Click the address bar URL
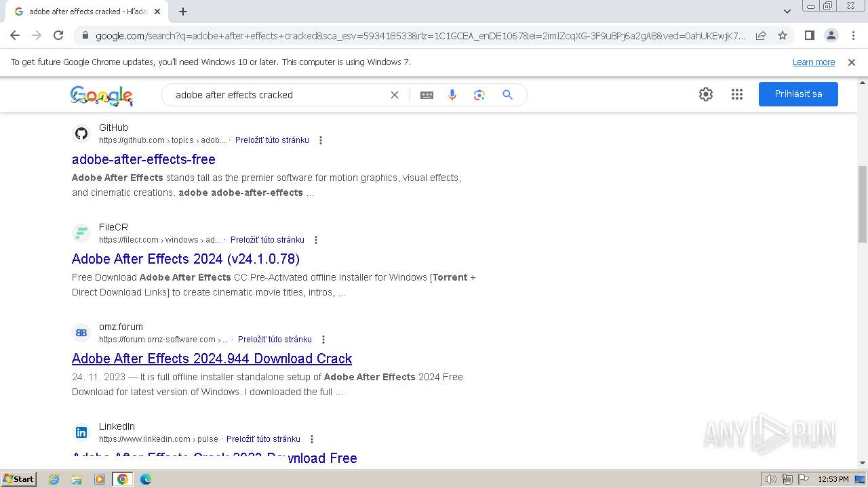The image size is (868, 488). pyautogui.click(x=420, y=36)
